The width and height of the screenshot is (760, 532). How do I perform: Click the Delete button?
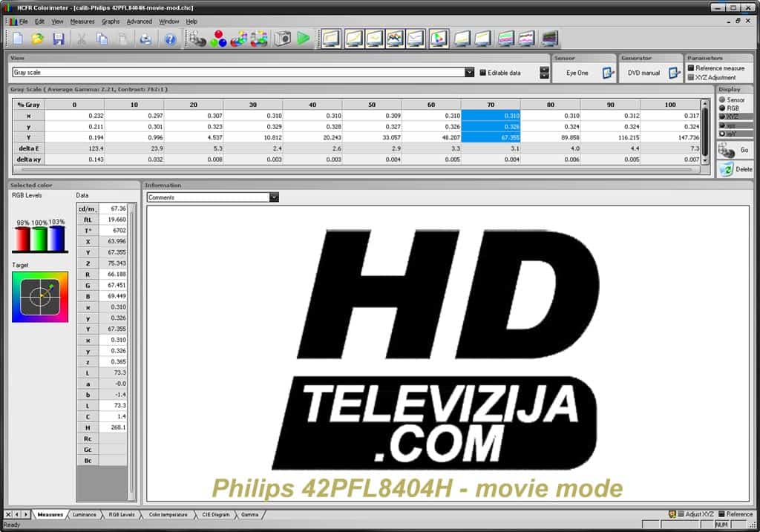(735, 169)
